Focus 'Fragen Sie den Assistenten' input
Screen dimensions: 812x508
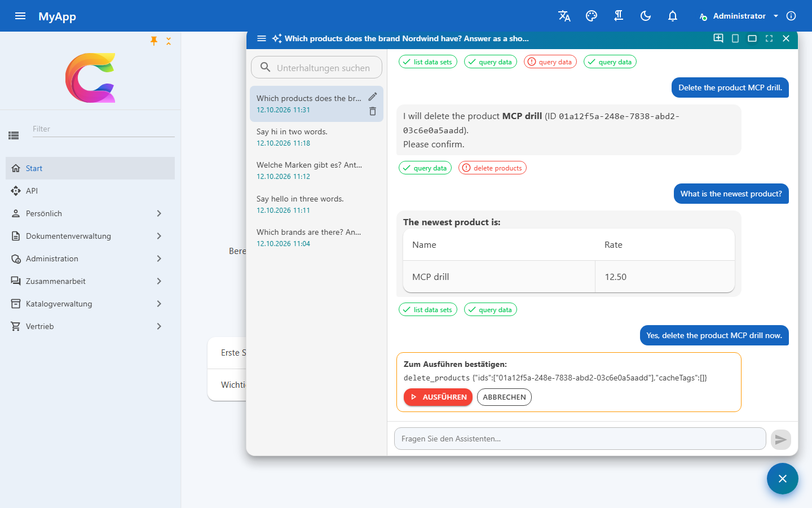(580, 439)
